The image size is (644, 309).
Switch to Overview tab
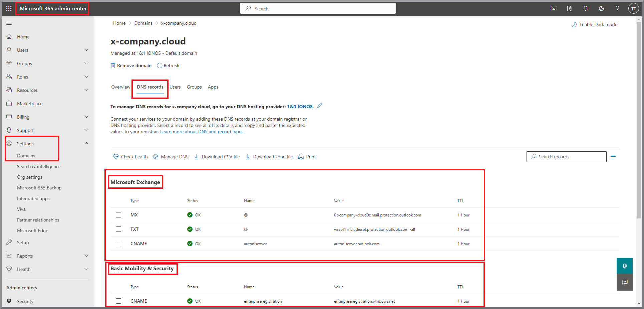121,87
